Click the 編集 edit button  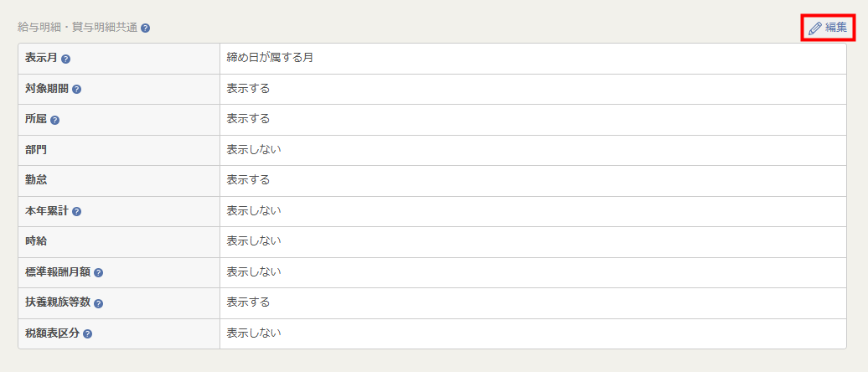828,28
